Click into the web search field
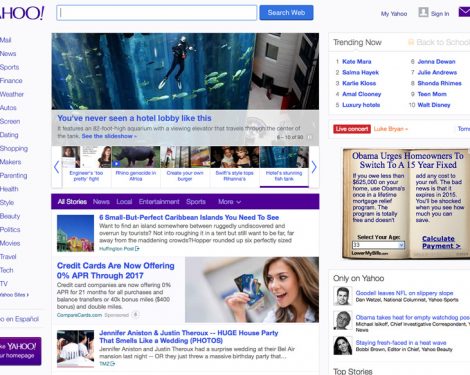470x375 pixels. (157, 13)
